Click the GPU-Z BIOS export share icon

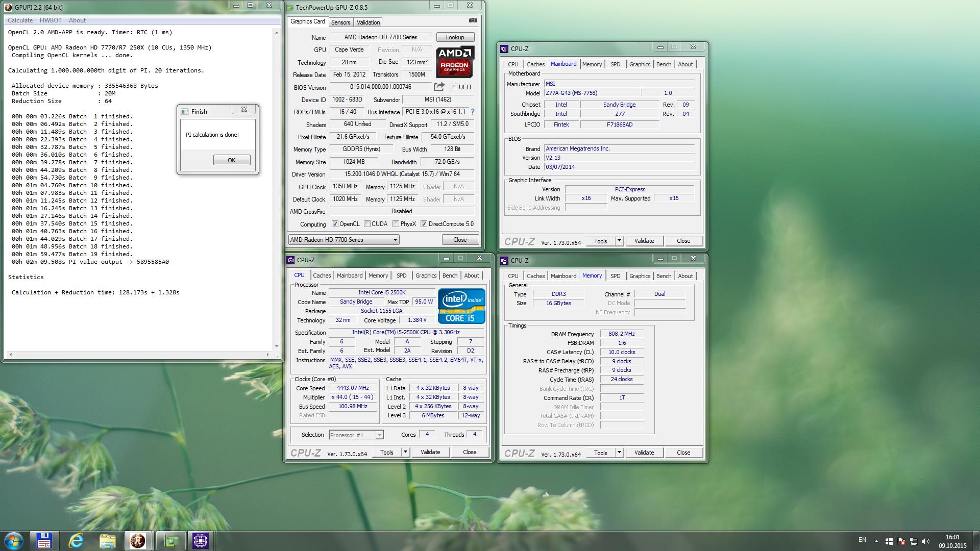click(x=439, y=87)
